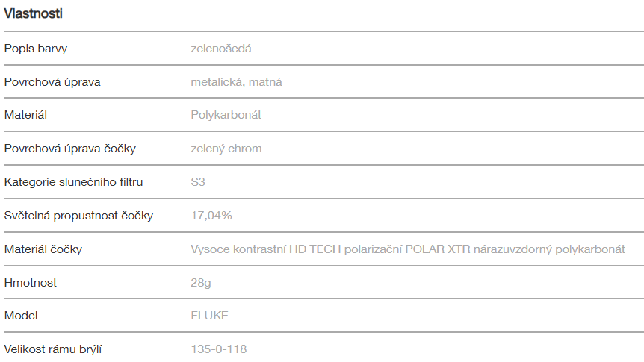
Task: Select the zelenošedá color value
Action: click(220, 49)
